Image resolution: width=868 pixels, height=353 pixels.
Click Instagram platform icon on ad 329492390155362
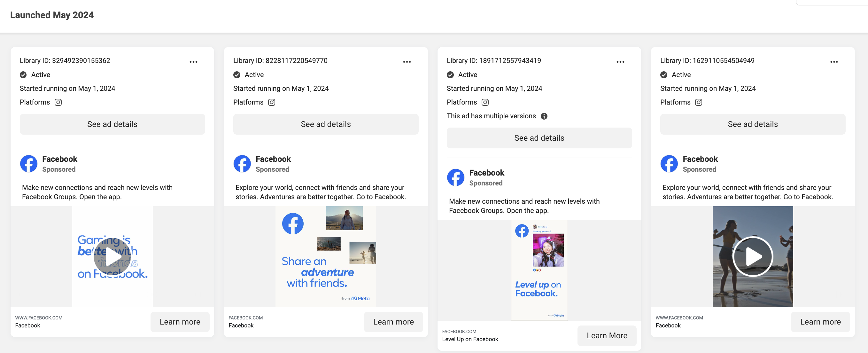58,102
